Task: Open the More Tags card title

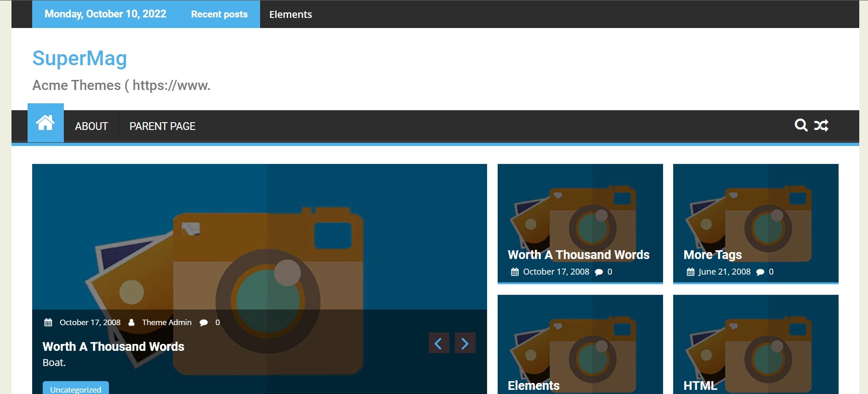Action: click(x=713, y=254)
